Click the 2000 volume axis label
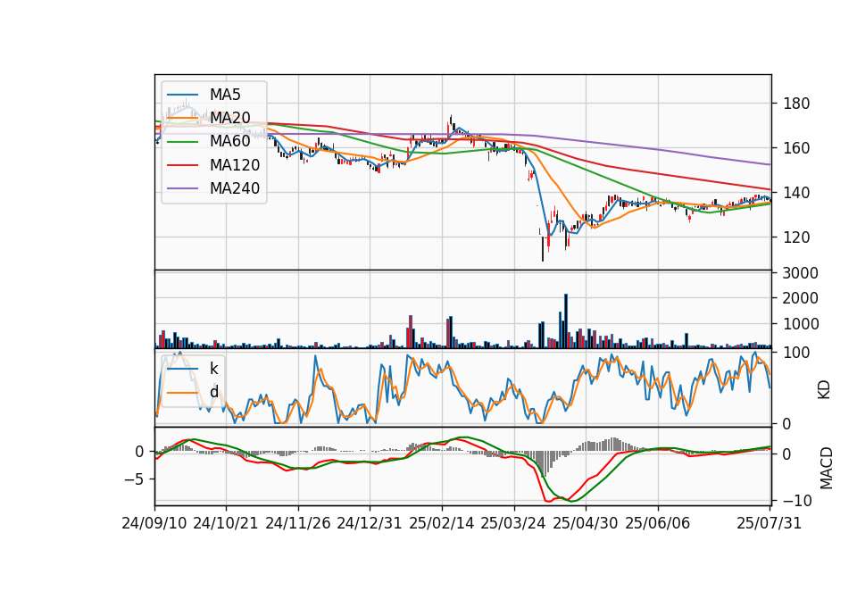The width and height of the screenshot is (857, 616). (x=801, y=298)
